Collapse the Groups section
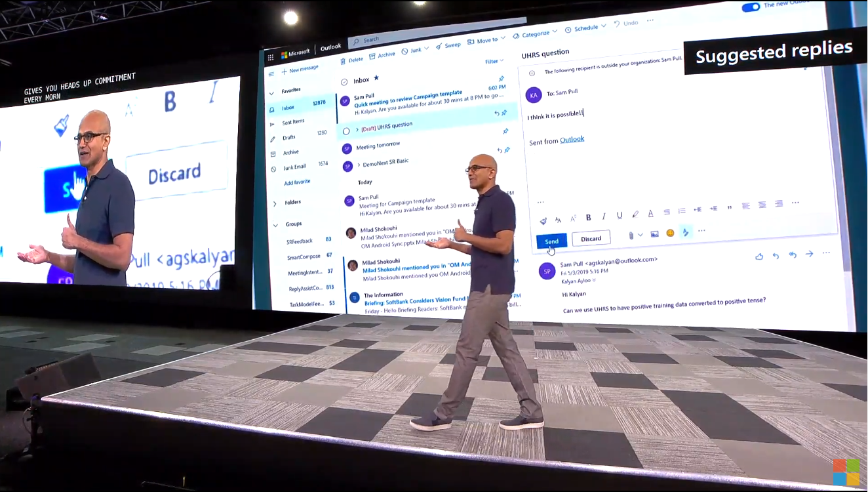 coord(275,225)
